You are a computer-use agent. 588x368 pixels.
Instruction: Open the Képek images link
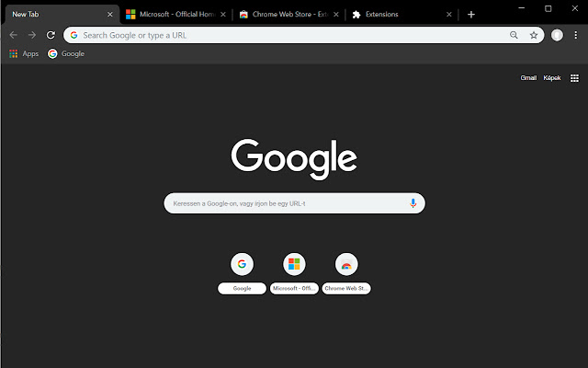coord(552,77)
